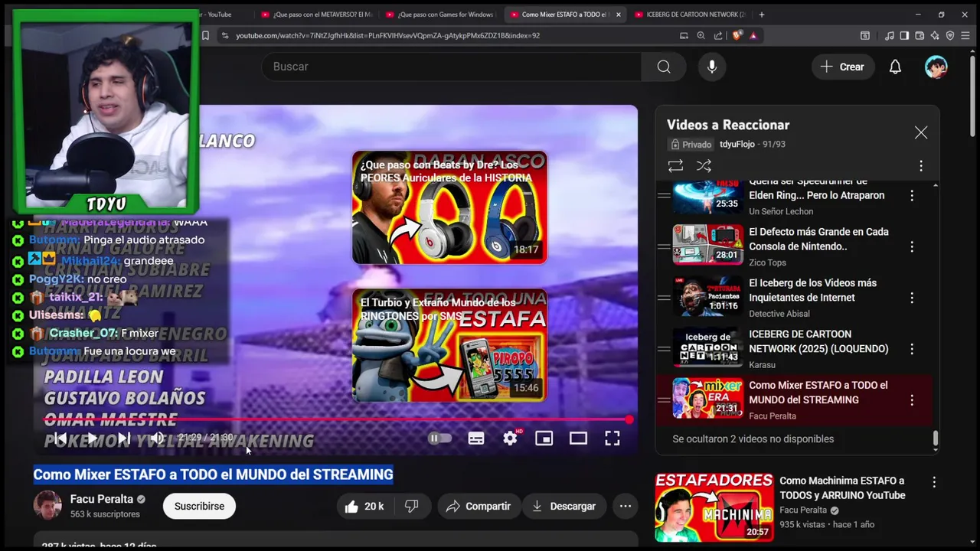
Task: Click the browser share page icon
Action: pos(718,35)
